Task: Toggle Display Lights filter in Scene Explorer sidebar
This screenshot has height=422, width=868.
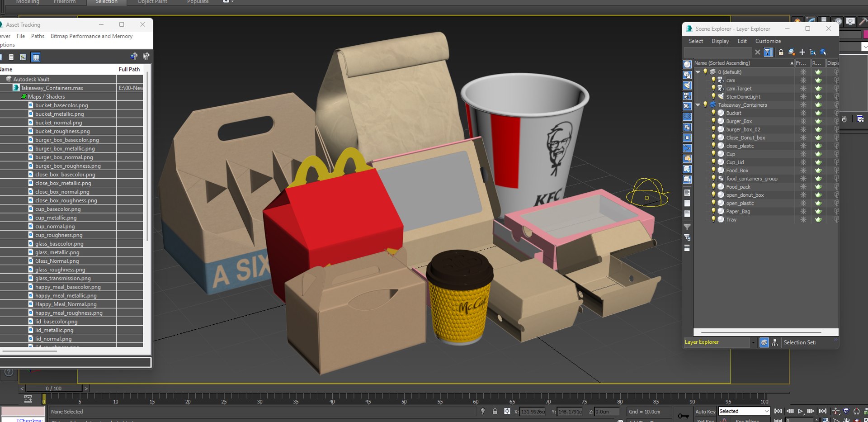Action: 687,85
